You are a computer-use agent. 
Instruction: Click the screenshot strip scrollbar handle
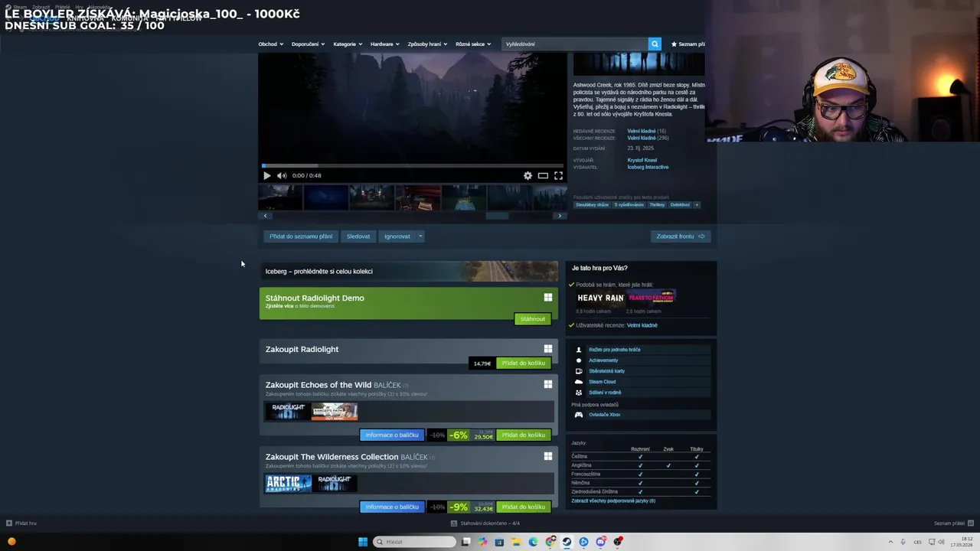tap(497, 216)
